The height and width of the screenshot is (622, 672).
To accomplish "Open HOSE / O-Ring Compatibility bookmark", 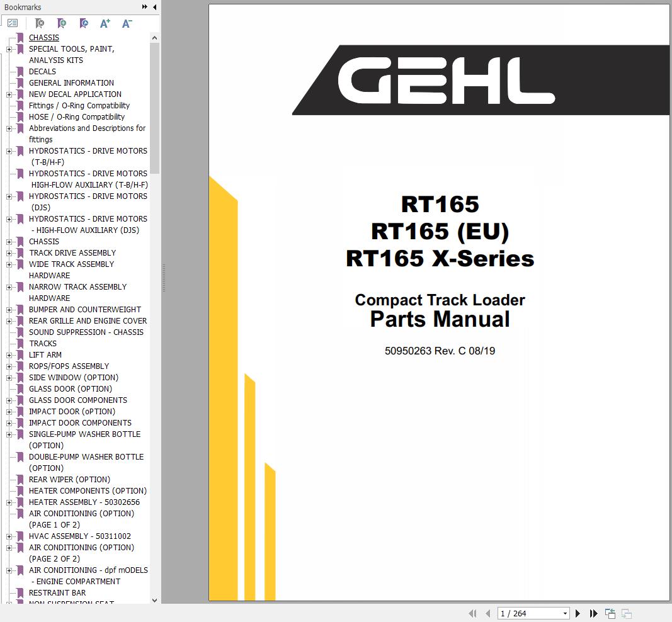I will 77,116.
